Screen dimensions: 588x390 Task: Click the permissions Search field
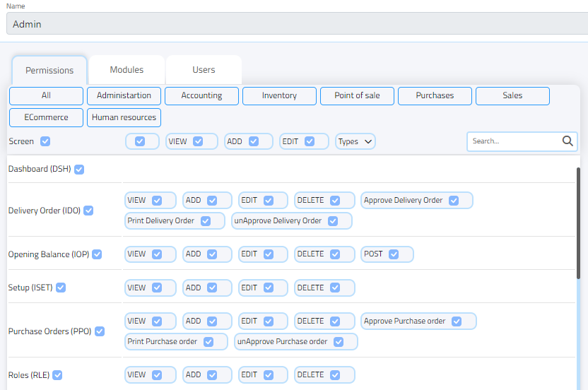coord(514,141)
